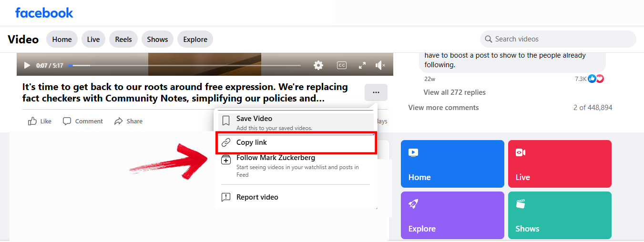This screenshot has width=644, height=242.
Task: Click the Facebook logo
Action: 44,13
